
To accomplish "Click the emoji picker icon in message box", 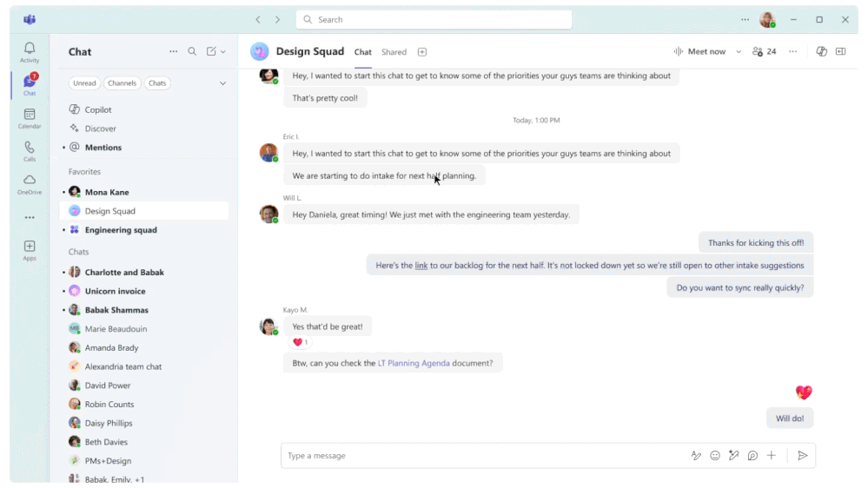I will point(715,455).
